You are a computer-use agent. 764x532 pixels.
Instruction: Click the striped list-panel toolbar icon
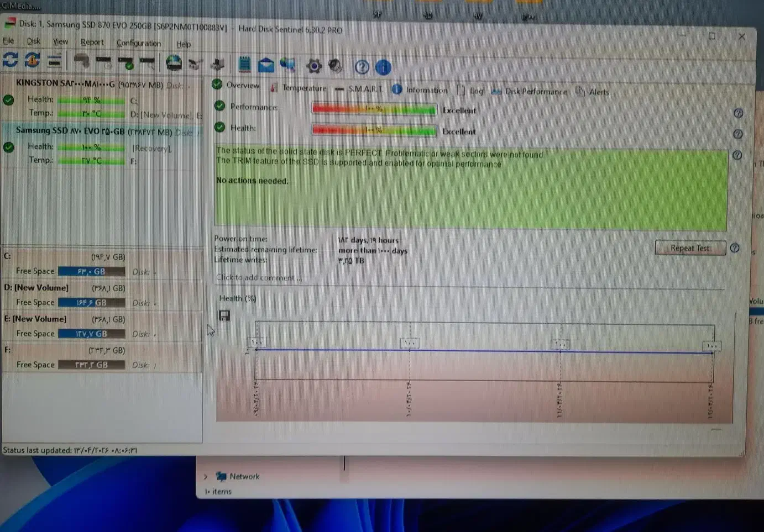point(54,60)
